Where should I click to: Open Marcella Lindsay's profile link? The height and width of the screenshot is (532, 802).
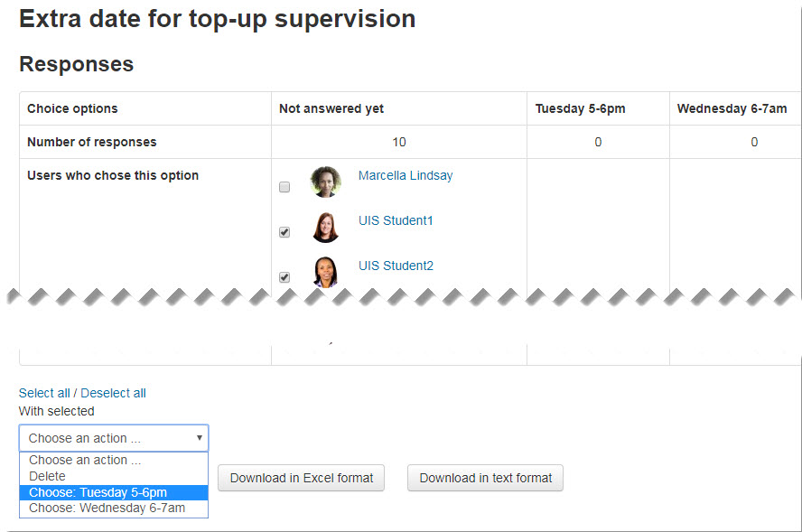[406, 175]
